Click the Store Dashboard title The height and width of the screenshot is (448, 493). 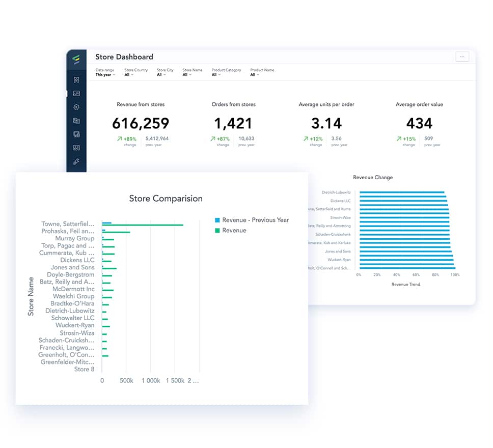[x=124, y=57]
